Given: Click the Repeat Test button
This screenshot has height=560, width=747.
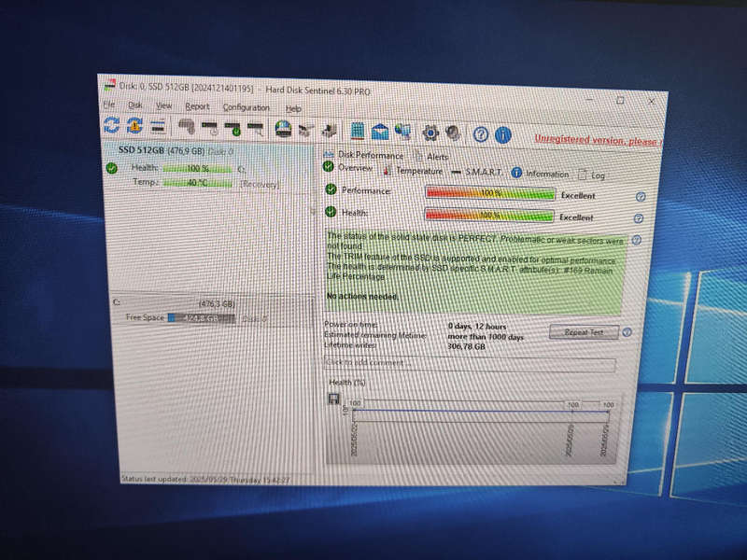Looking at the screenshot, I should click(585, 332).
